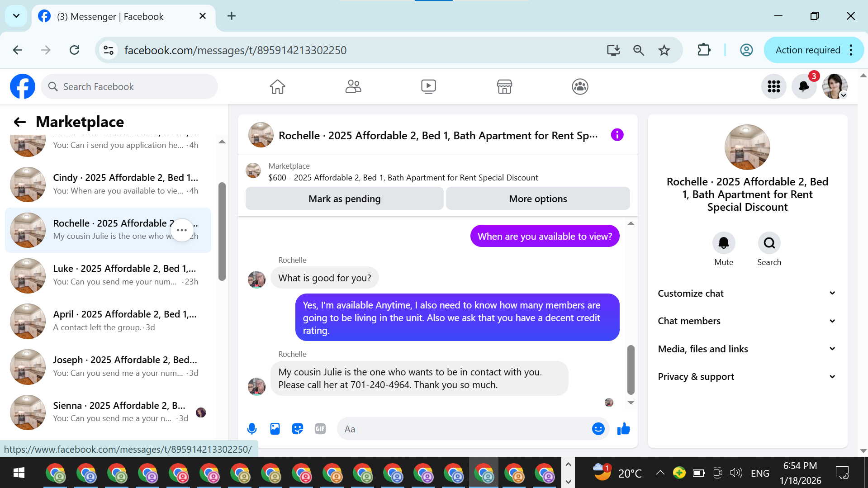Viewport: 868px width, 488px height.
Task: Open the volume control in tray
Action: pyautogui.click(x=736, y=473)
